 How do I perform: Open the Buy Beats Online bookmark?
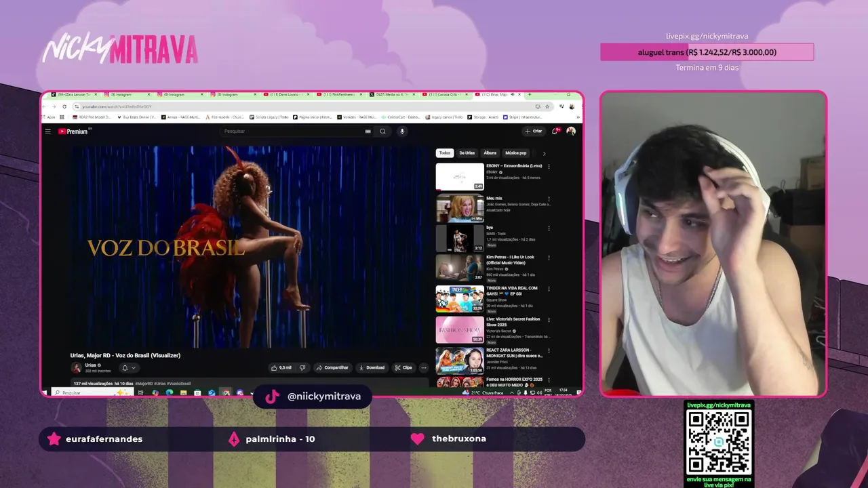136,117
